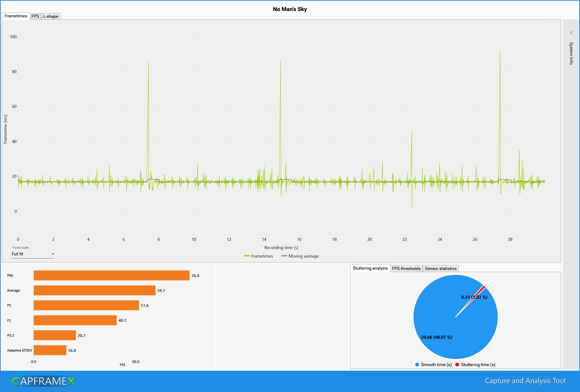Click the 76.4 value label
Viewport: 580px width, 392px height.
point(195,276)
